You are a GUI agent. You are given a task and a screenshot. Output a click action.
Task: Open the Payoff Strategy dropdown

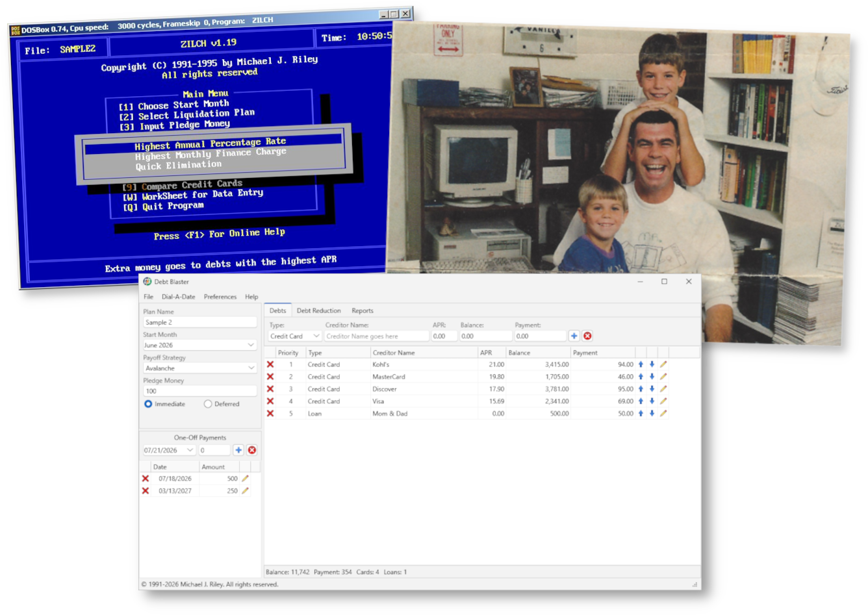coord(251,368)
